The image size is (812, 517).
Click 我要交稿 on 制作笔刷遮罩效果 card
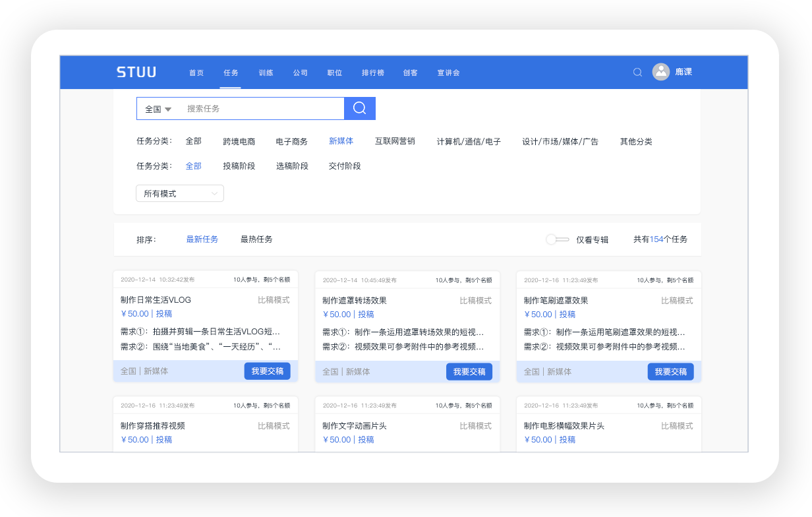(670, 371)
